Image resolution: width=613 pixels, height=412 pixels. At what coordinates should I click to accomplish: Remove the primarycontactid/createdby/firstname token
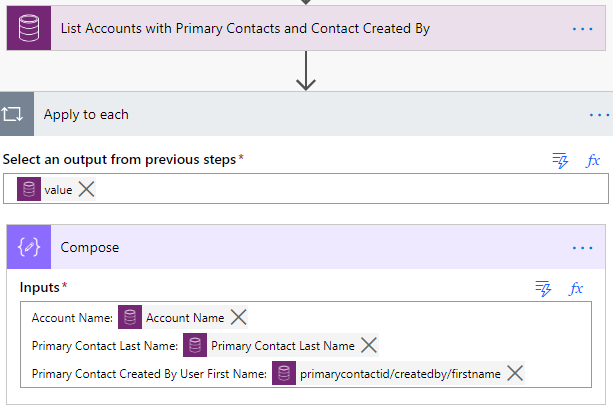pos(515,373)
